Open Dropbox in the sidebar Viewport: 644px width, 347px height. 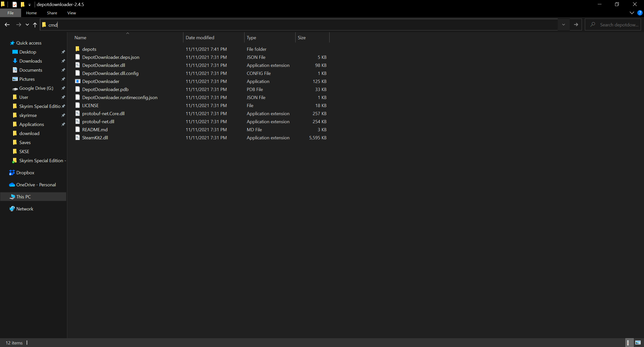(25, 172)
